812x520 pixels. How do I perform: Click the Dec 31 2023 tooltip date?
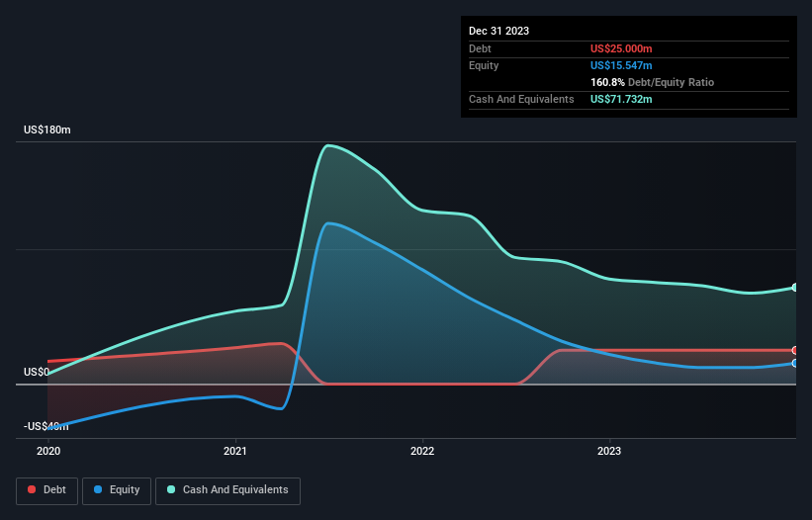click(498, 31)
